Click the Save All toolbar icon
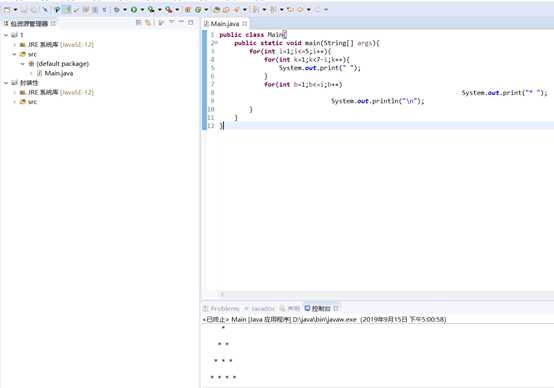Viewport: 554px width, 388px height. (x=34, y=10)
